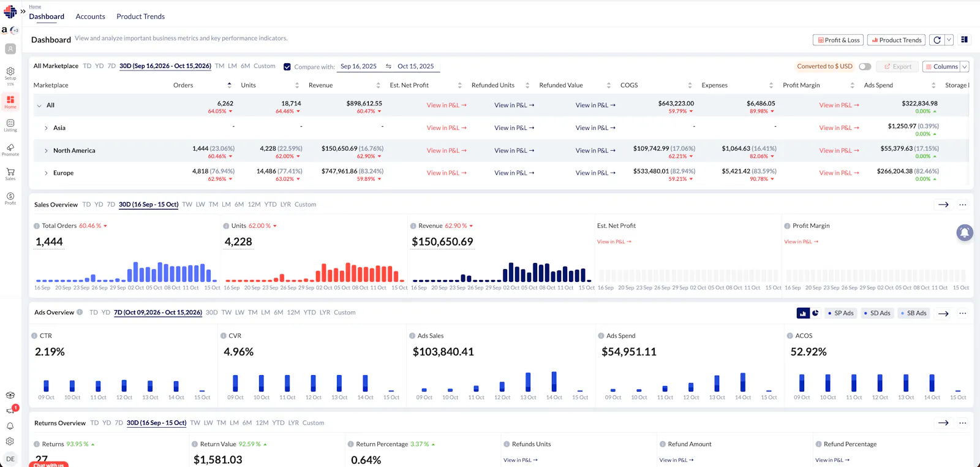Open View in P&L under Est. Net Profit card
Viewport: 980px width, 467px height.
614,241
